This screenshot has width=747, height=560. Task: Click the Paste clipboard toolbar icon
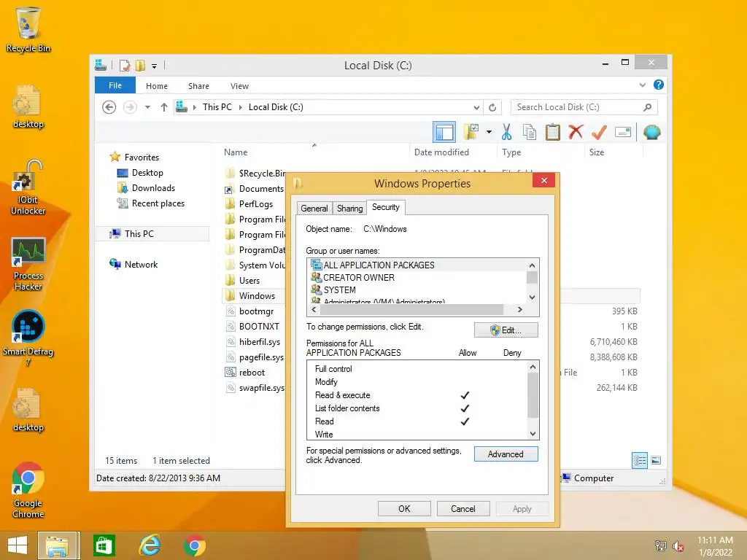(x=553, y=132)
